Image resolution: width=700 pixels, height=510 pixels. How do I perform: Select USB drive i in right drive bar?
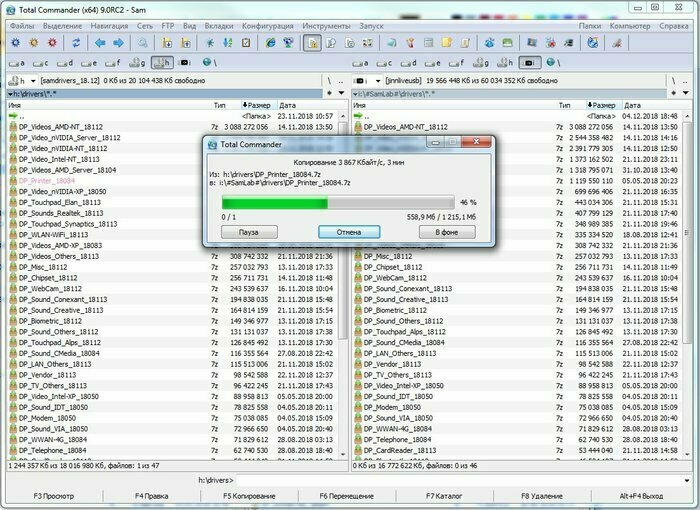coord(529,63)
